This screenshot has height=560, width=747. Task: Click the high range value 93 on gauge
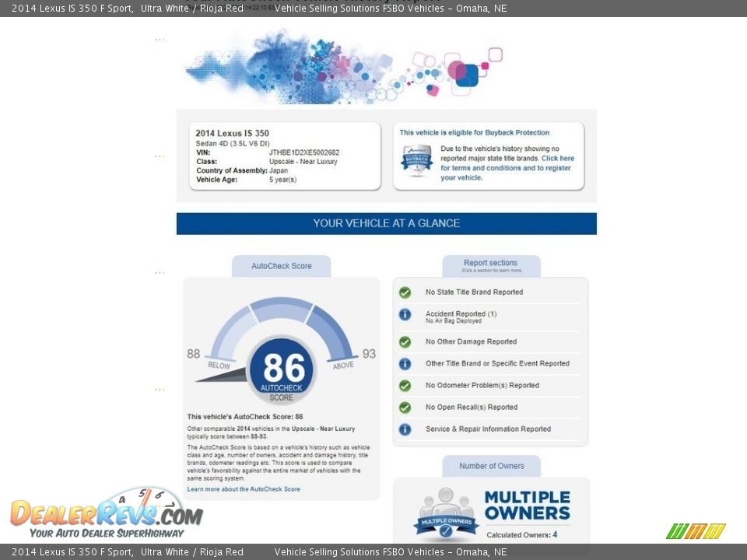(369, 354)
